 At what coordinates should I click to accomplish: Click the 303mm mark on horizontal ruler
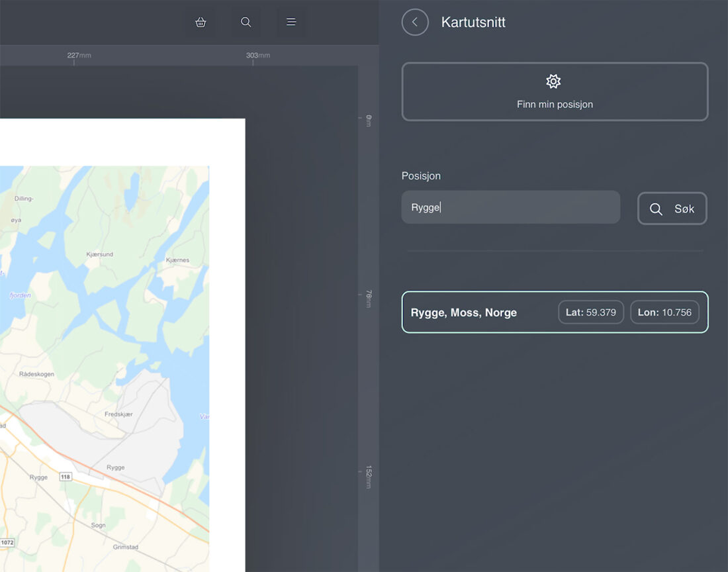(257, 56)
